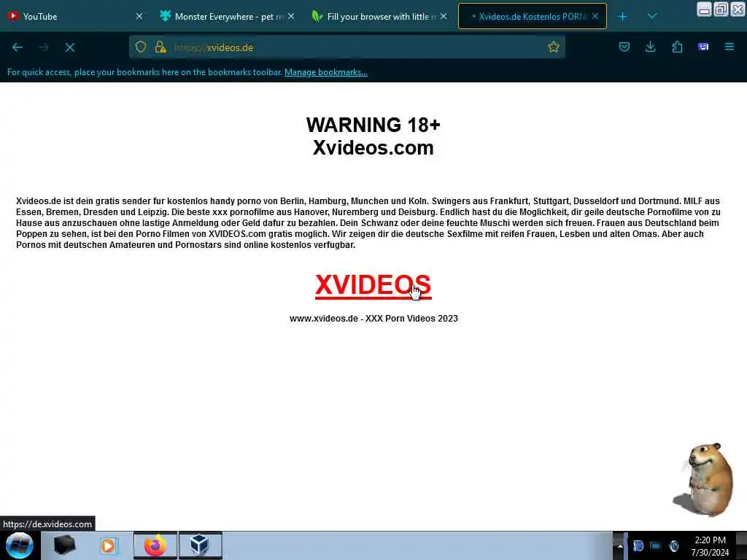The image size is (747, 560).
Task: Bookmark this page with the star
Action: 554,47
